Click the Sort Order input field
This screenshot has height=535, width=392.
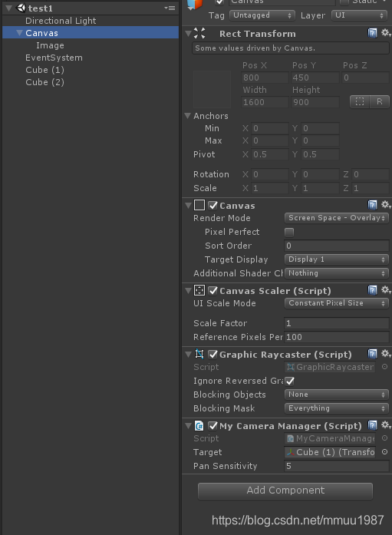(x=337, y=246)
